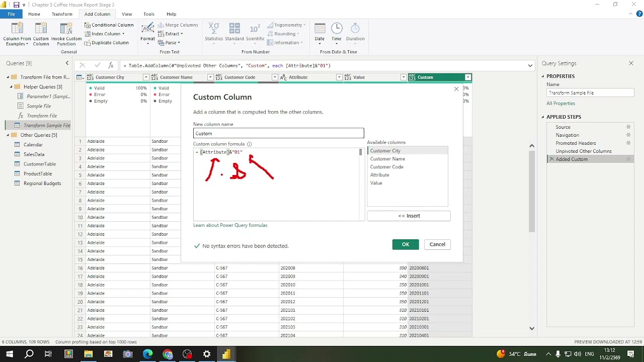Click the save icon in title bar
644x362 pixels.
pos(16,5)
